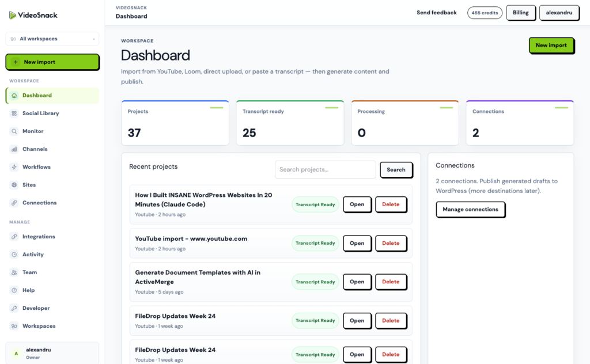Click the Monitor magnifier icon
This screenshot has width=590, height=364.
(x=14, y=131)
